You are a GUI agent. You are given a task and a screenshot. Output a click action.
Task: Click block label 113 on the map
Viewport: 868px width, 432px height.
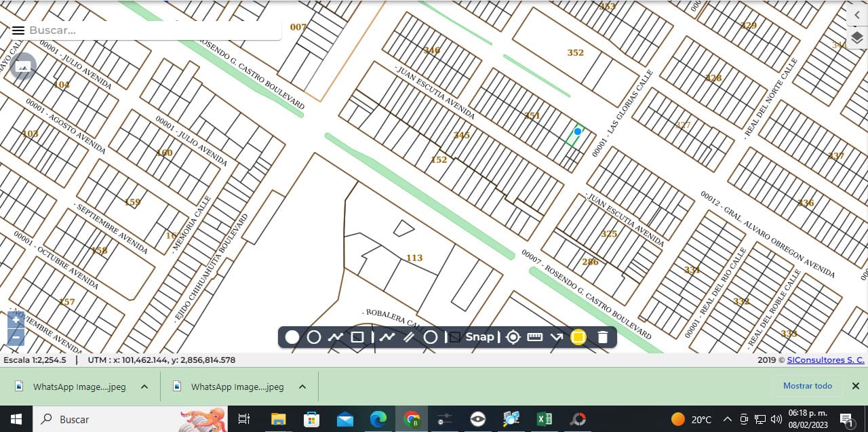click(x=414, y=258)
